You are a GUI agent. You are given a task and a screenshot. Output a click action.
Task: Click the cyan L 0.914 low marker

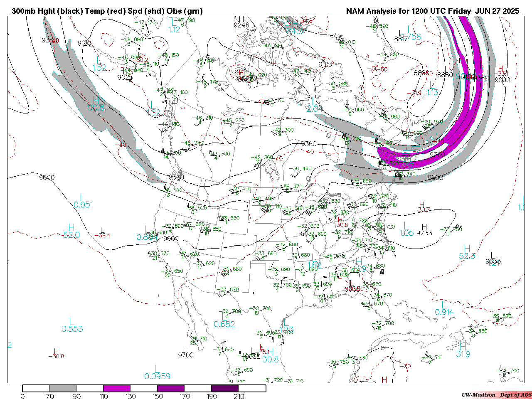(444, 308)
